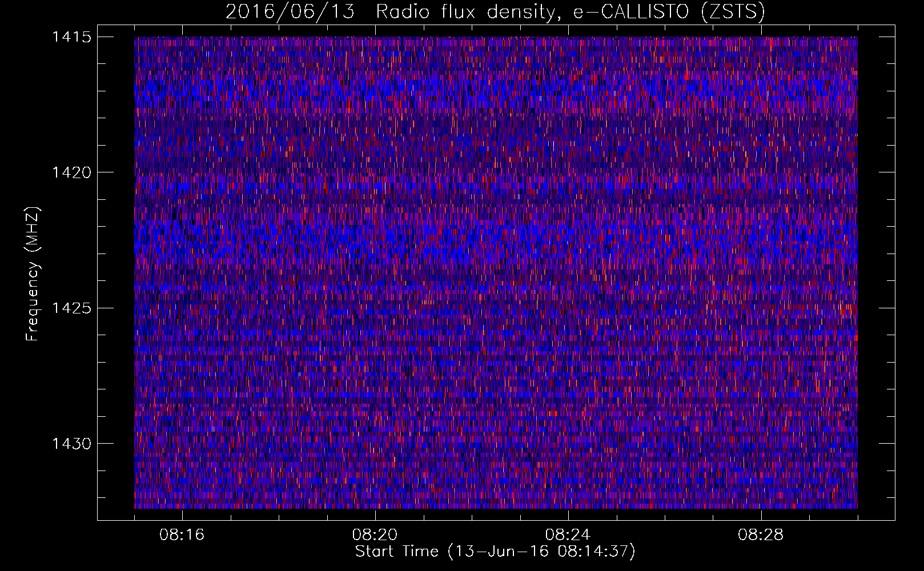Click the "Start Time (13-Jun-16 08:14:37)" axis title
924x571 pixels.
tap(495, 552)
